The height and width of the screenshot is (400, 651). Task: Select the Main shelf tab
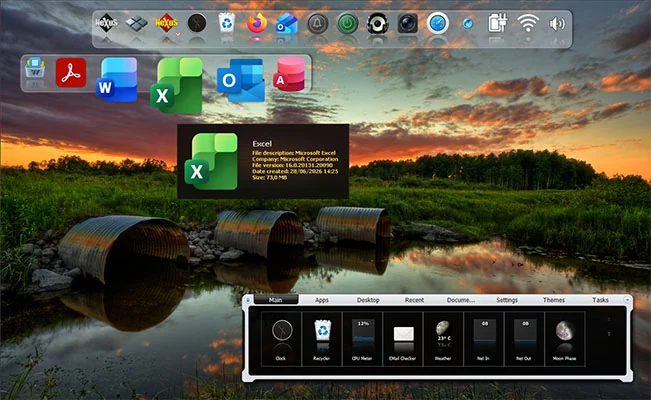point(276,299)
